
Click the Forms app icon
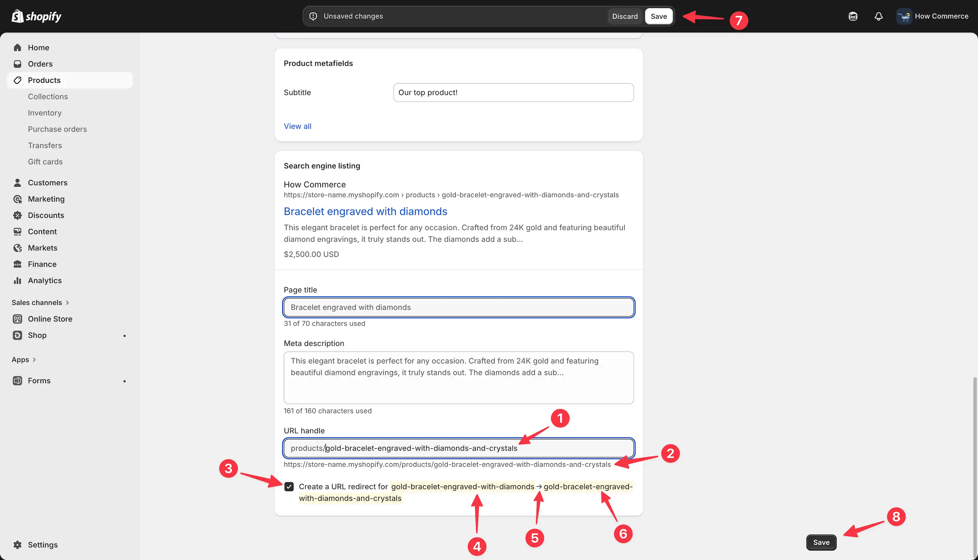point(17,380)
